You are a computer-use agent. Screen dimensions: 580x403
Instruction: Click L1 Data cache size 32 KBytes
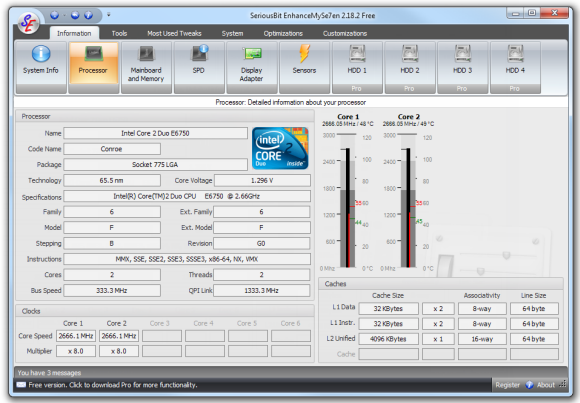point(388,309)
